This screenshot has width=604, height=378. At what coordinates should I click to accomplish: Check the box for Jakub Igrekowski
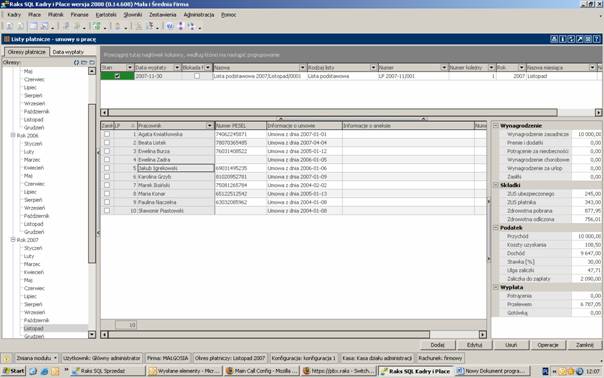click(107, 168)
